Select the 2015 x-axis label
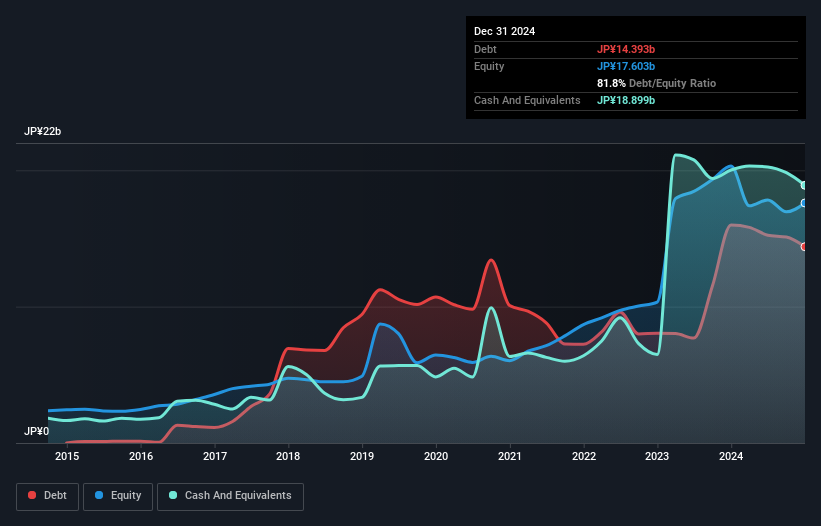The height and width of the screenshot is (526, 821). [x=67, y=456]
